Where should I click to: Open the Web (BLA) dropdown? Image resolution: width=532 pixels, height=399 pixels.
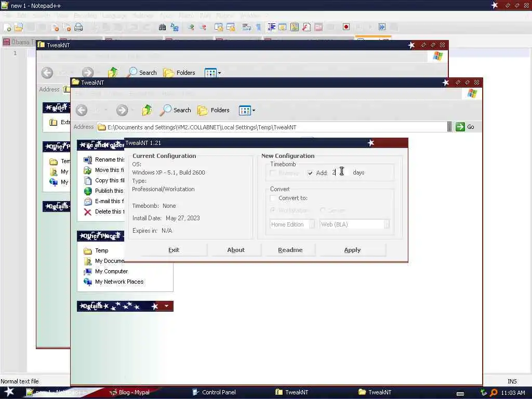click(x=387, y=224)
